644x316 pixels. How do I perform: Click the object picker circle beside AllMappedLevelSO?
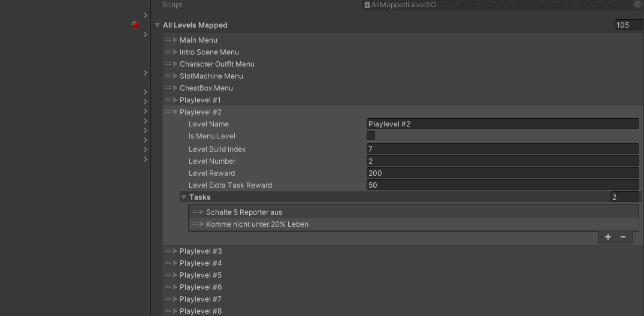(637, 5)
